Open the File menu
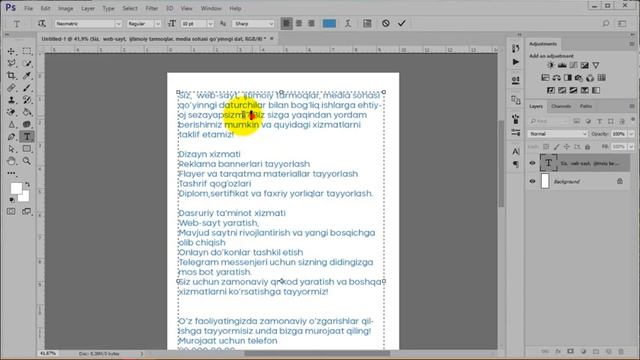This screenshot has height=360, width=640. tap(28, 8)
